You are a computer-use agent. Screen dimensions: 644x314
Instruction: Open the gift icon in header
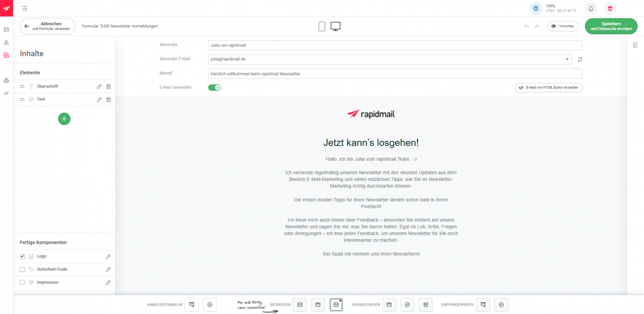point(610,8)
